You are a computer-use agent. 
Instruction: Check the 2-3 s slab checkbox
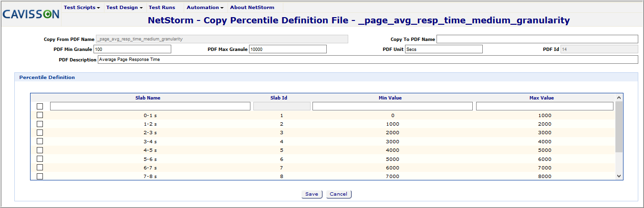(x=40, y=132)
